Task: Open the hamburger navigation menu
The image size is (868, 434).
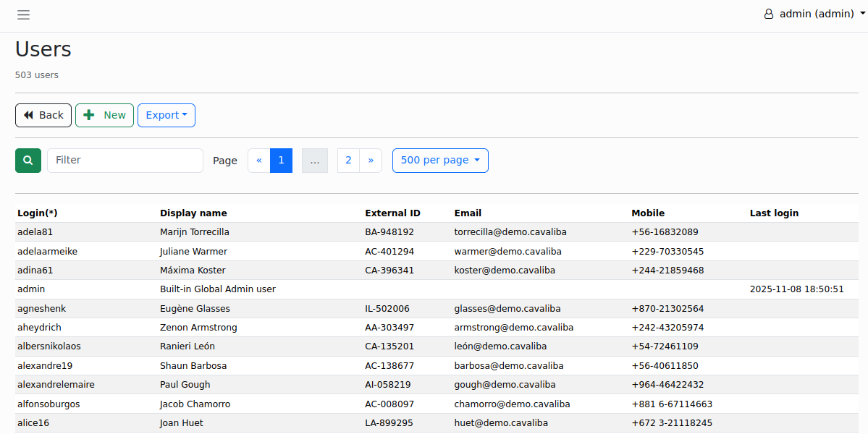Action: [23, 14]
